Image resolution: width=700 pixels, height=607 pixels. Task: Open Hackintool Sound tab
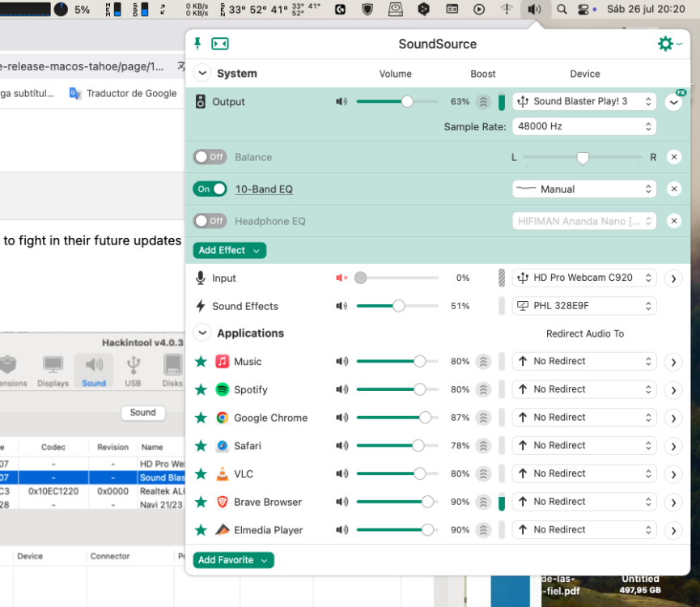94,371
